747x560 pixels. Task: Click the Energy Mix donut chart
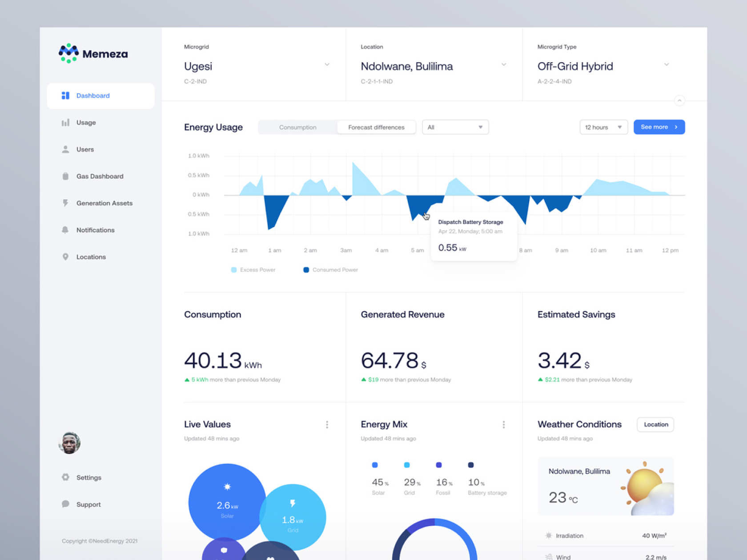pyautogui.click(x=434, y=539)
